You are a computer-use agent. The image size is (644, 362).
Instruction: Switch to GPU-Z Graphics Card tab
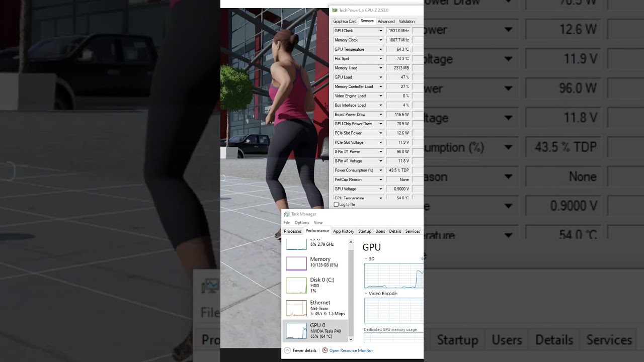tap(345, 21)
